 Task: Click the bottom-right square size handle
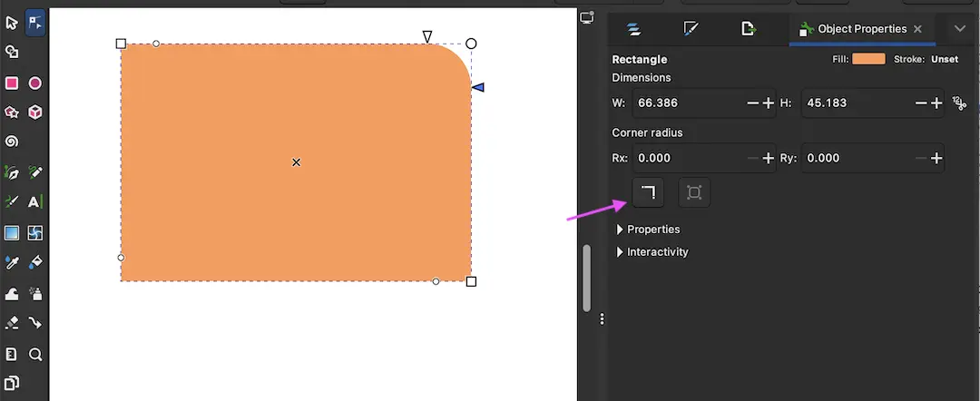click(x=471, y=282)
